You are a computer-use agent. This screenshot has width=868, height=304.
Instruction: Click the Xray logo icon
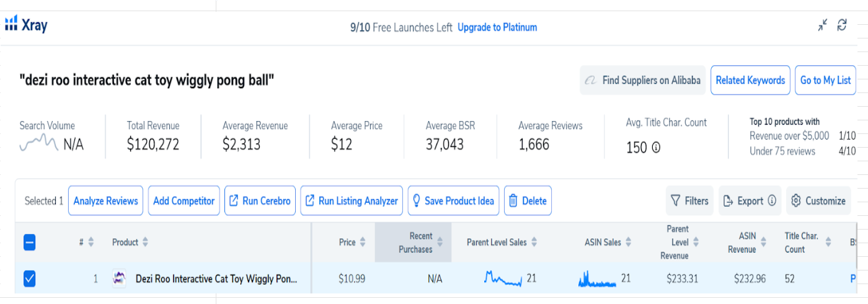click(11, 24)
